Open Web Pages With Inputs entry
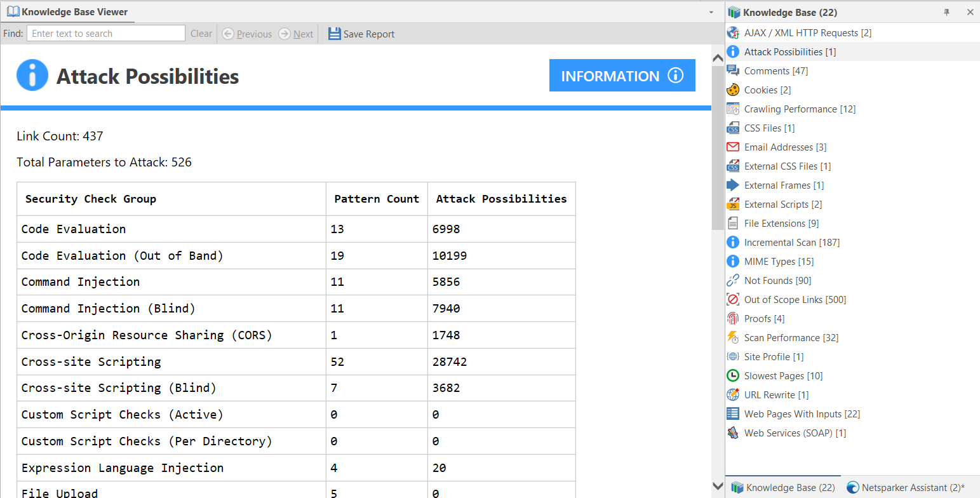The image size is (980, 498). tap(802, 414)
